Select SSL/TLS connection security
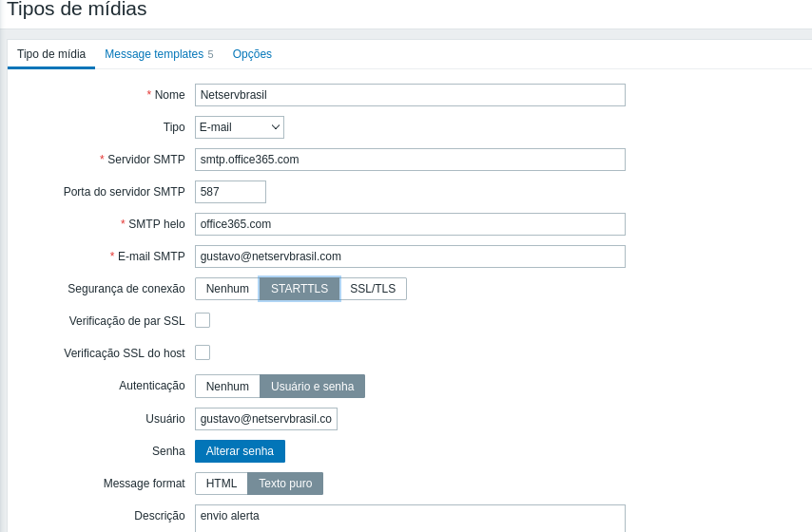 pyautogui.click(x=373, y=289)
